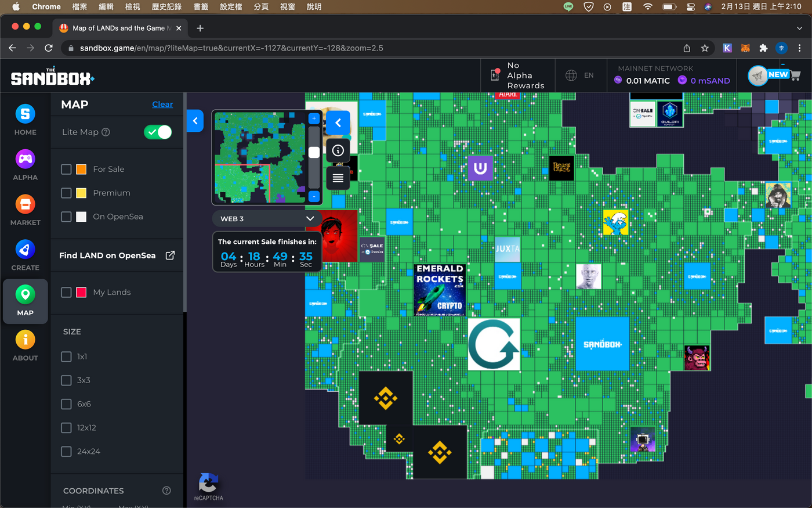Select the 24x24 size checkbox
Screen dimensions: 812x508
coord(66,451)
